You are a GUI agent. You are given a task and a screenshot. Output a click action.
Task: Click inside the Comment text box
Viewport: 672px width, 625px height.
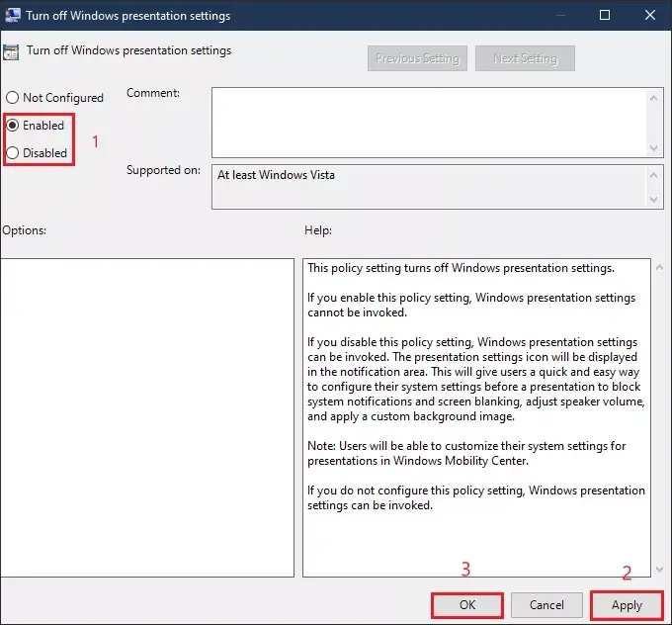coord(429,123)
